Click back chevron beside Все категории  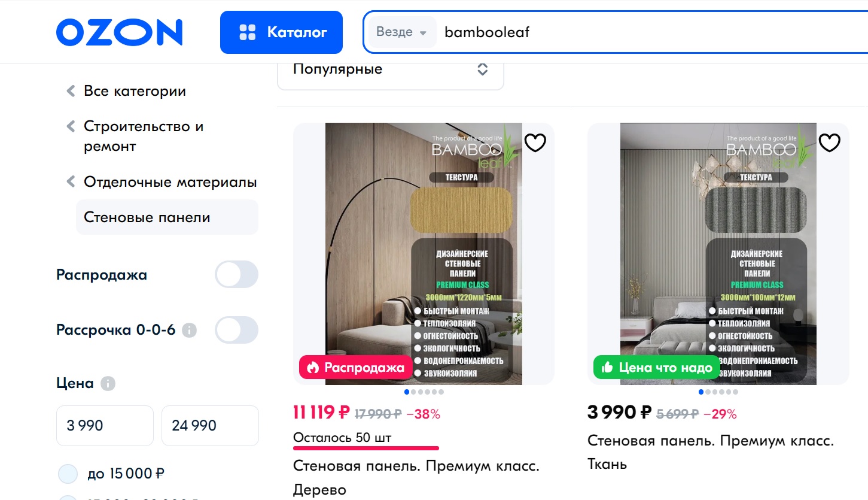click(x=71, y=91)
